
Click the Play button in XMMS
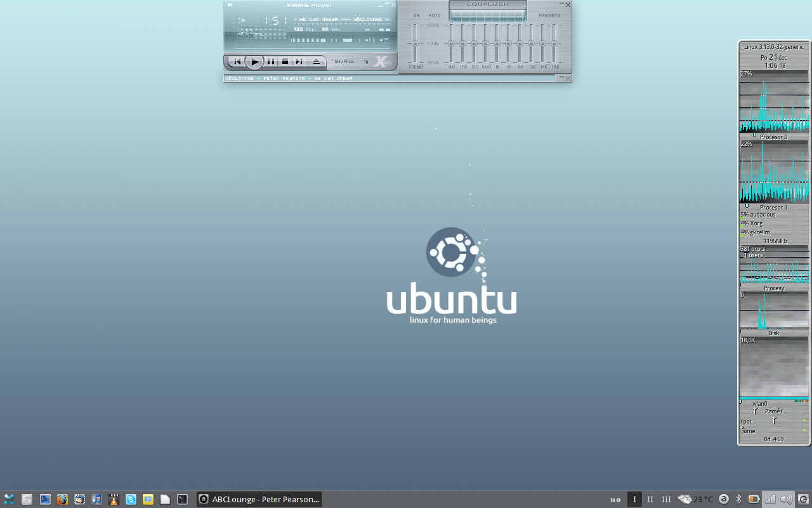(254, 62)
